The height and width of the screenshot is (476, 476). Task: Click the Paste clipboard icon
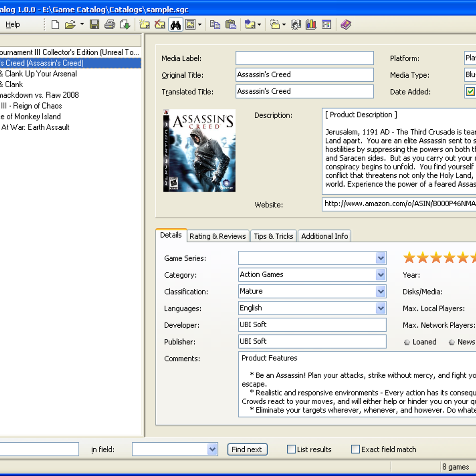230,25
